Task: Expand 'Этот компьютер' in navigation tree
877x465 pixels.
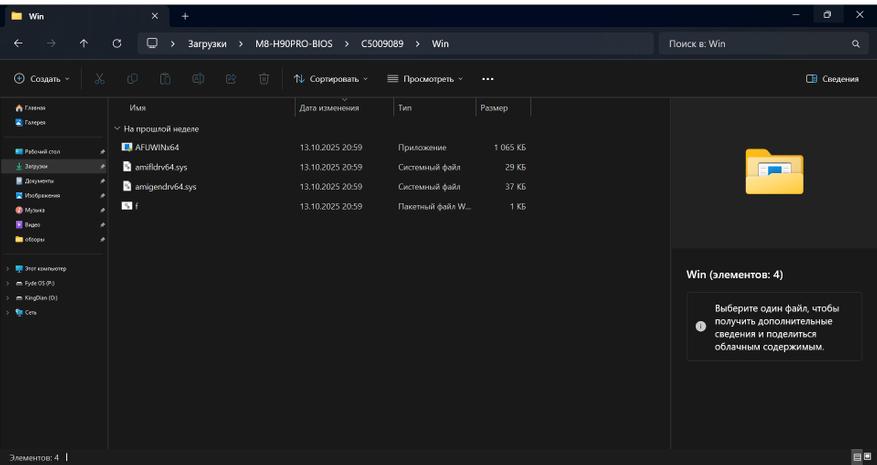Action: click(8, 269)
